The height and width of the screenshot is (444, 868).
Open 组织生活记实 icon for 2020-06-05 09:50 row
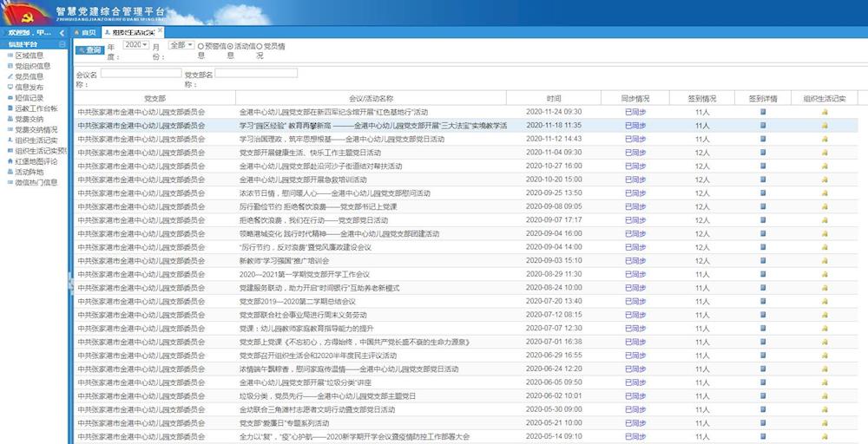[825, 382]
